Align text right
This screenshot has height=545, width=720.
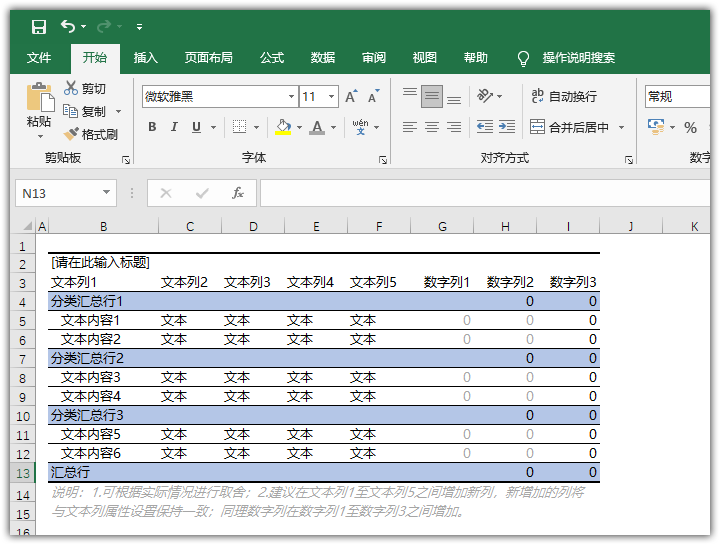click(x=454, y=127)
